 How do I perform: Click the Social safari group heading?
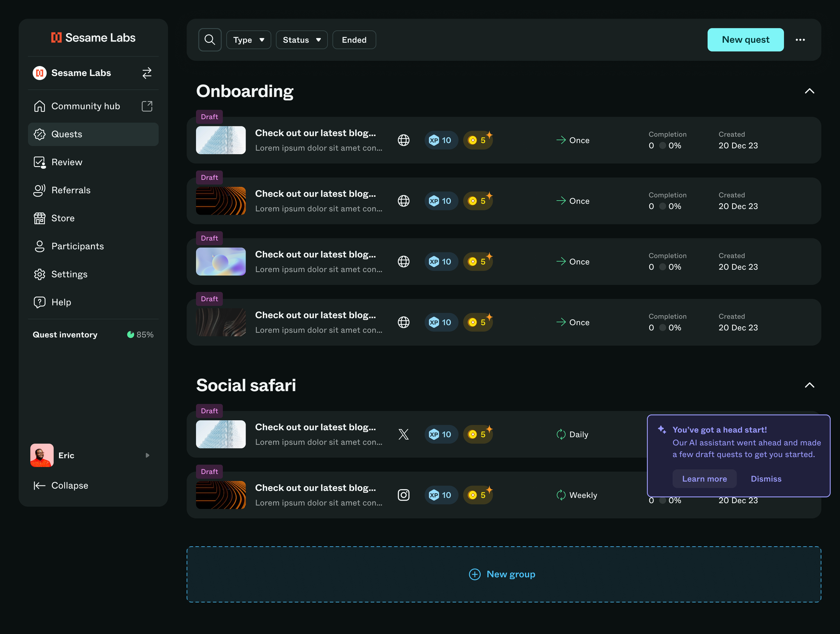point(246,385)
